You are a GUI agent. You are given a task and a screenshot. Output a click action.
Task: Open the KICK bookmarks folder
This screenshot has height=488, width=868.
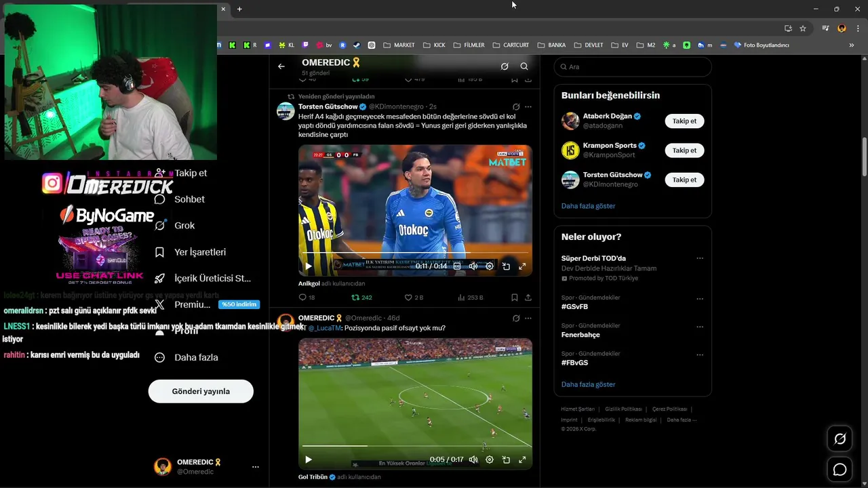[434, 45]
